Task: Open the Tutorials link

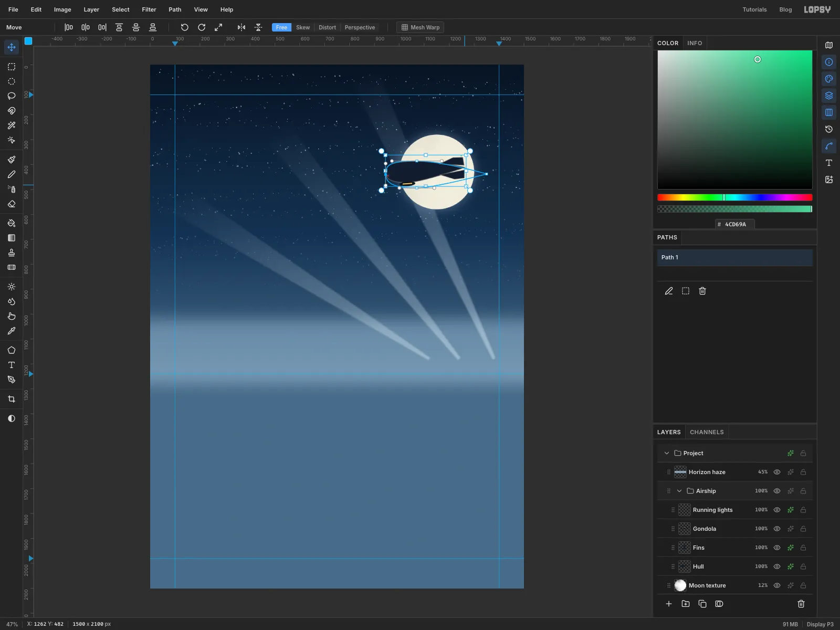Action: 754,9
